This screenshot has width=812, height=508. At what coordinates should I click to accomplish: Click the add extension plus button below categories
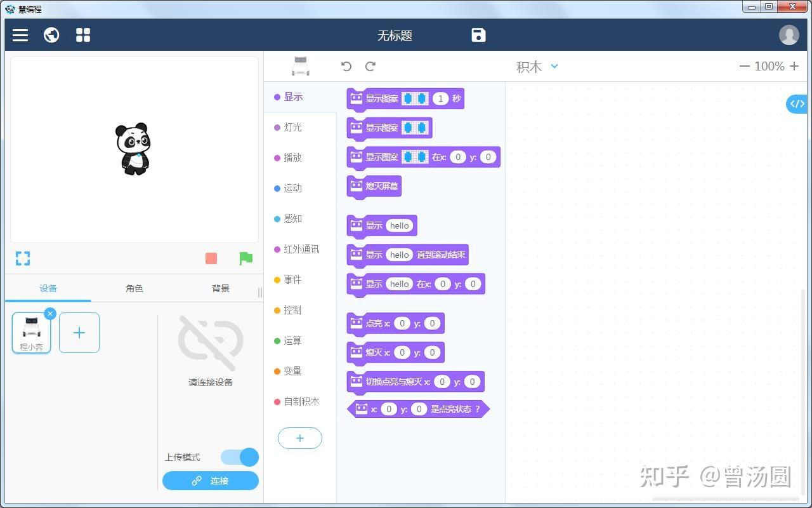299,438
